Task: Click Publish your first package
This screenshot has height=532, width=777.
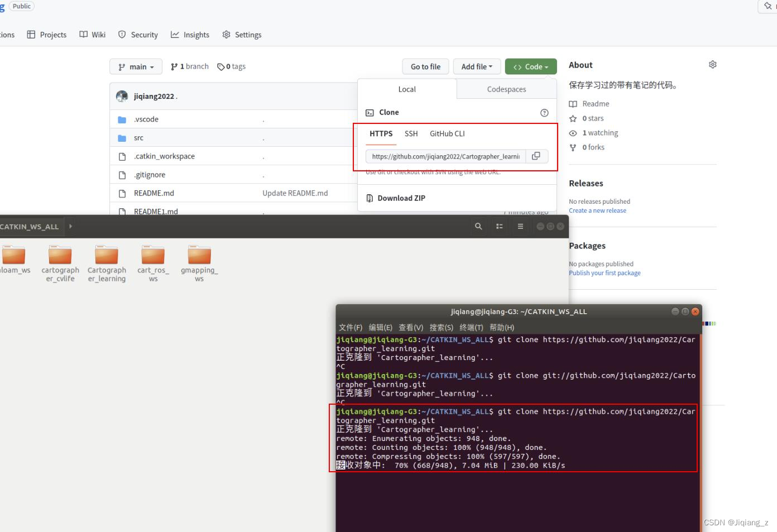Action: coord(605,273)
